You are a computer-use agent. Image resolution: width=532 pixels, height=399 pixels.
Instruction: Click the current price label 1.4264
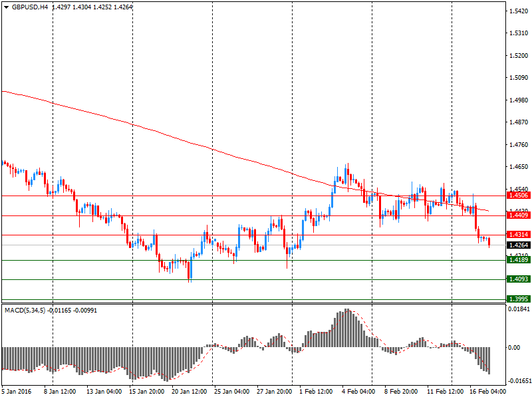(518, 245)
